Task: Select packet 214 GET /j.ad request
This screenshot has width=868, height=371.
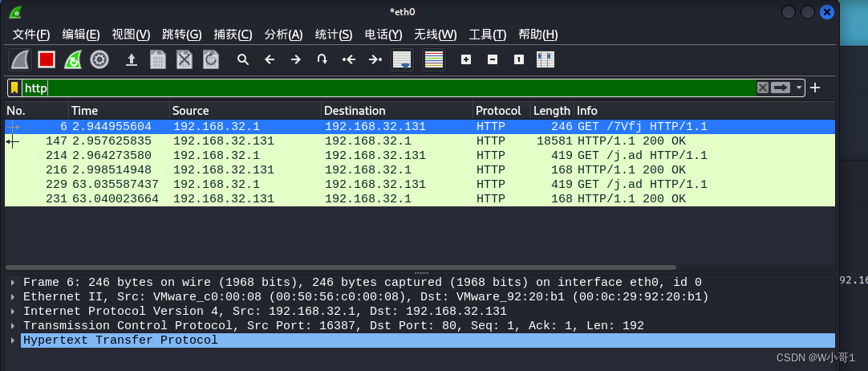Action: 420,155
